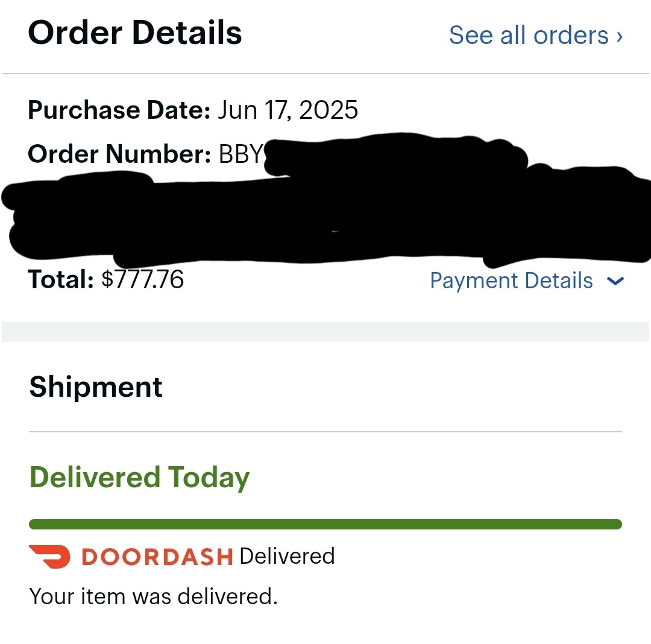The width and height of the screenshot is (651, 644).
Task: Open the Payment Details link
Action: (511, 280)
